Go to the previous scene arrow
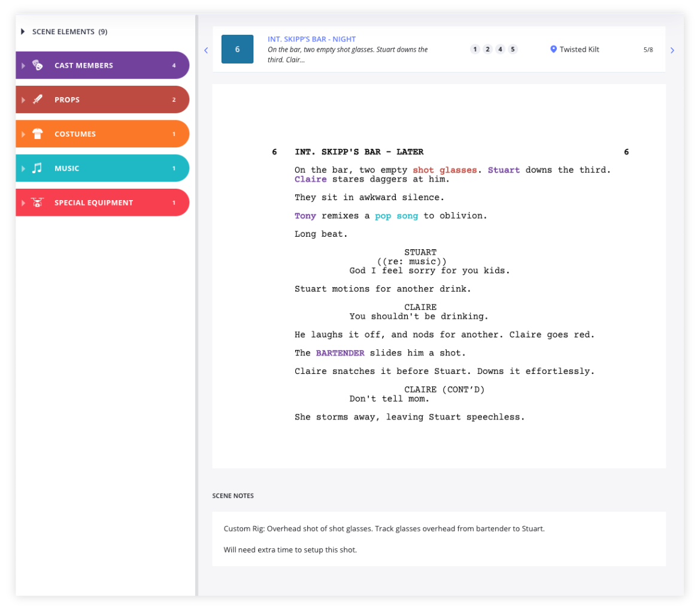Viewport: 700px width, 610px height. (x=206, y=50)
